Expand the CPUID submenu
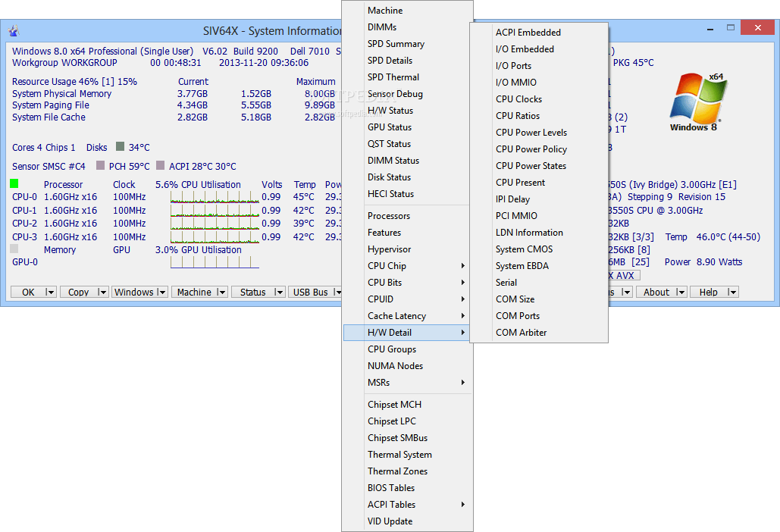This screenshot has width=780, height=532. 407,299
